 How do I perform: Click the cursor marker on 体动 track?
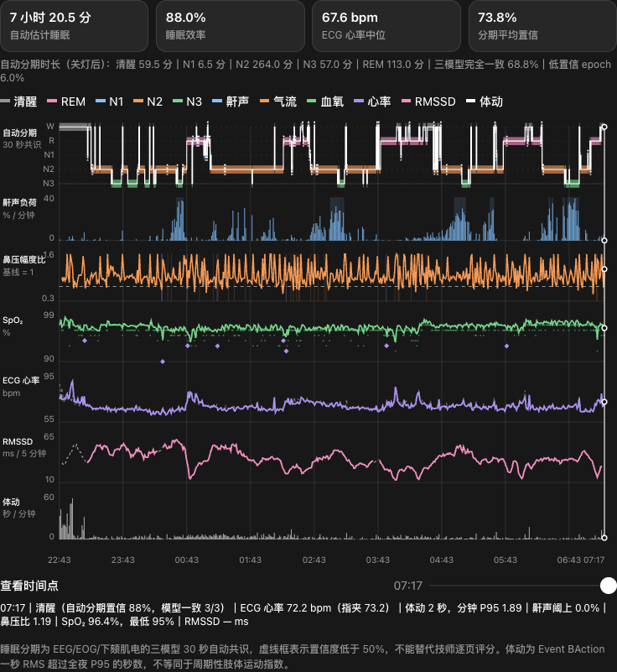pos(604,538)
